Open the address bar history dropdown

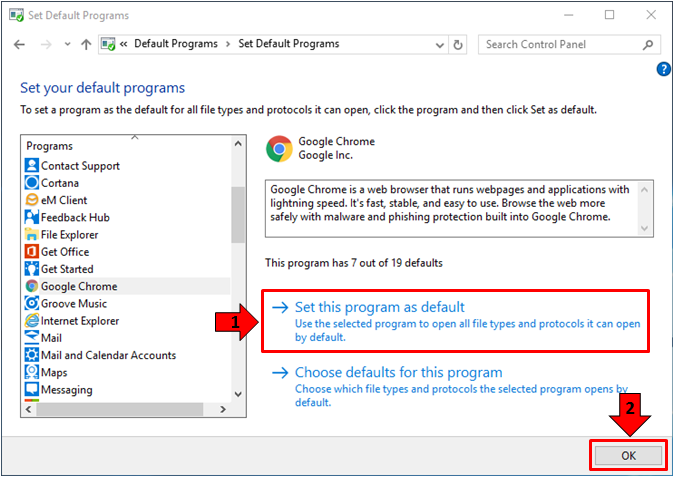pos(438,45)
